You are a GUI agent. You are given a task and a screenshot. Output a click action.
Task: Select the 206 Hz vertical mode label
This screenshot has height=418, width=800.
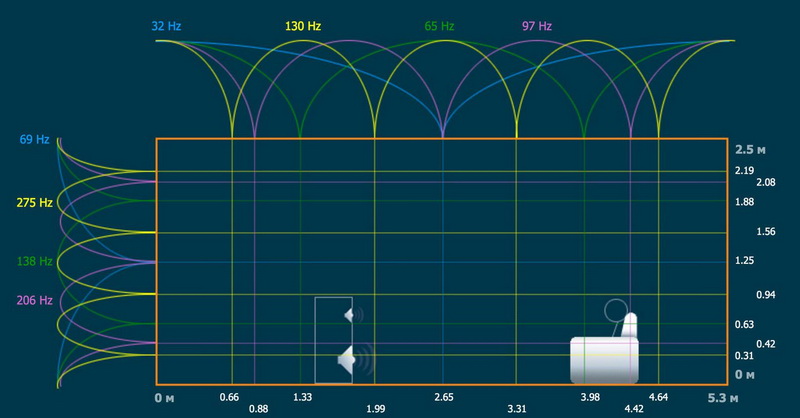click(34, 300)
